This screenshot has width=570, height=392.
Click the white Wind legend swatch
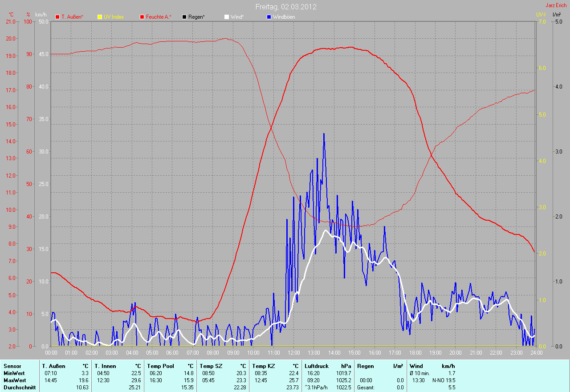[227, 17]
